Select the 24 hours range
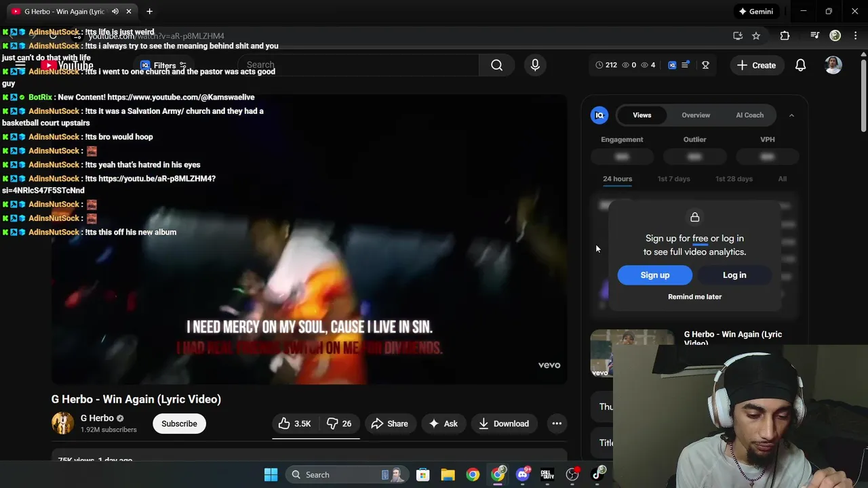This screenshot has height=488, width=868. coord(617,179)
